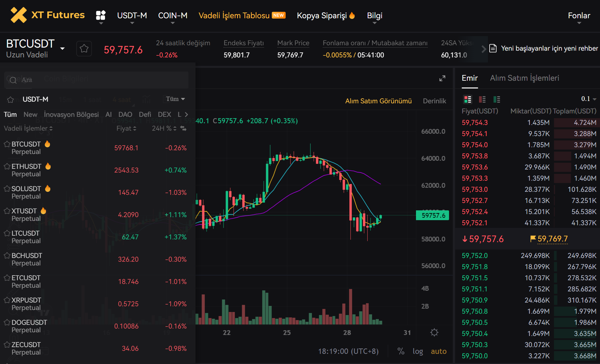Favorite BTCUSDT using the star in the header

[84, 48]
